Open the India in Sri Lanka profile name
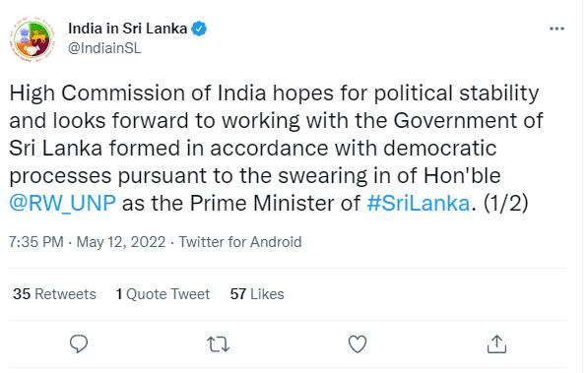The image size is (588, 373). pos(127,29)
